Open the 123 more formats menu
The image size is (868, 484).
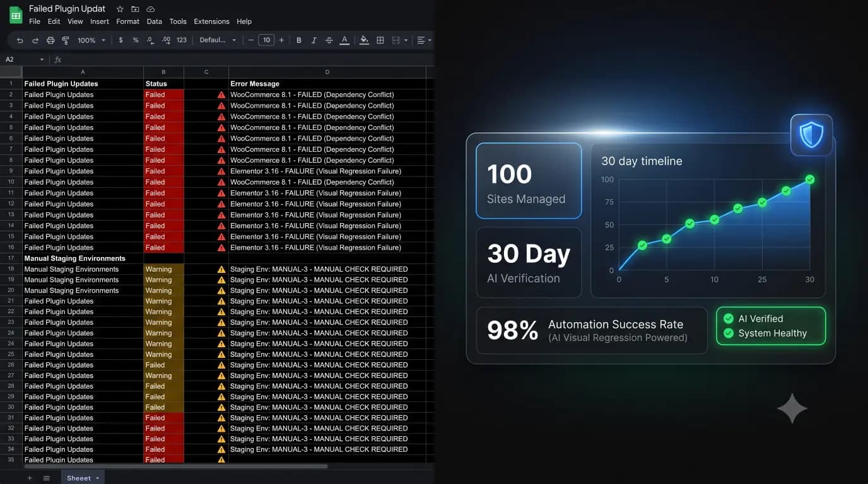coord(182,40)
